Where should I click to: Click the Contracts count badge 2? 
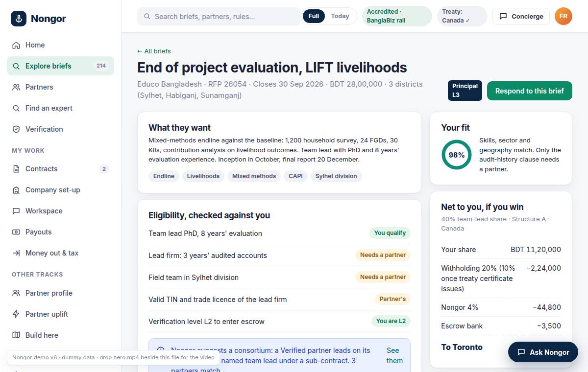coord(104,169)
